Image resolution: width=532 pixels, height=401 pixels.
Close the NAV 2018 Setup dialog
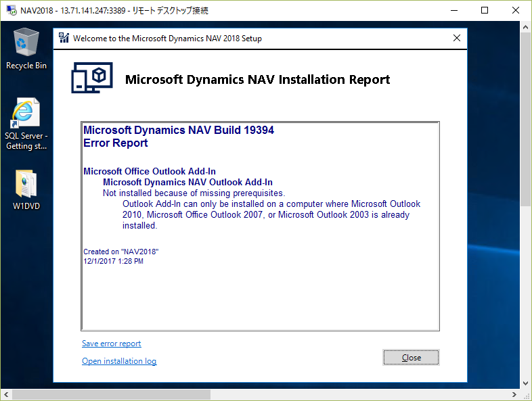(x=457, y=38)
